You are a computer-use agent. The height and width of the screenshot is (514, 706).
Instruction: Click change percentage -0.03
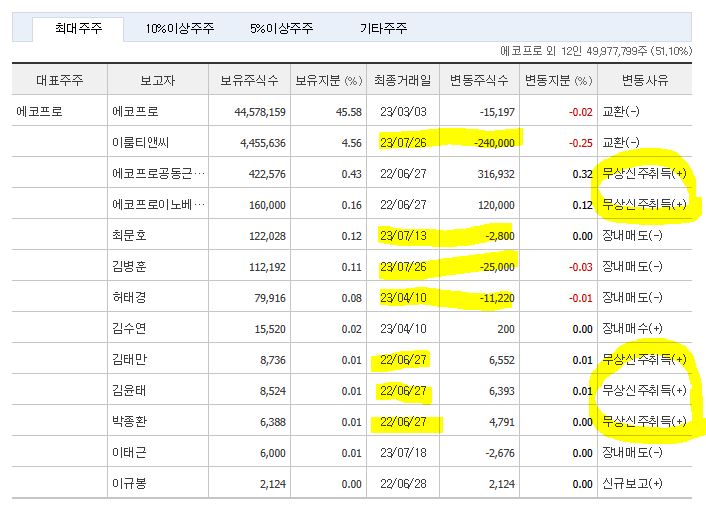580,267
